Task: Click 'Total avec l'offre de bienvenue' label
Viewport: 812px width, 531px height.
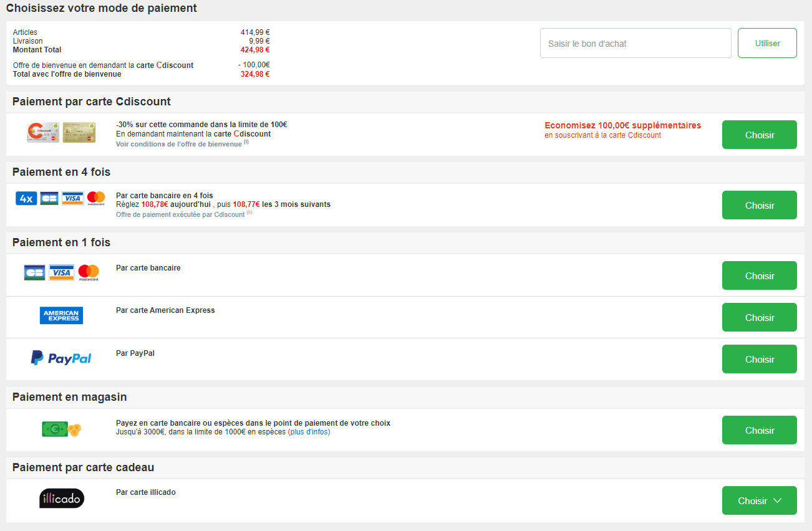Action: pyautogui.click(x=67, y=74)
